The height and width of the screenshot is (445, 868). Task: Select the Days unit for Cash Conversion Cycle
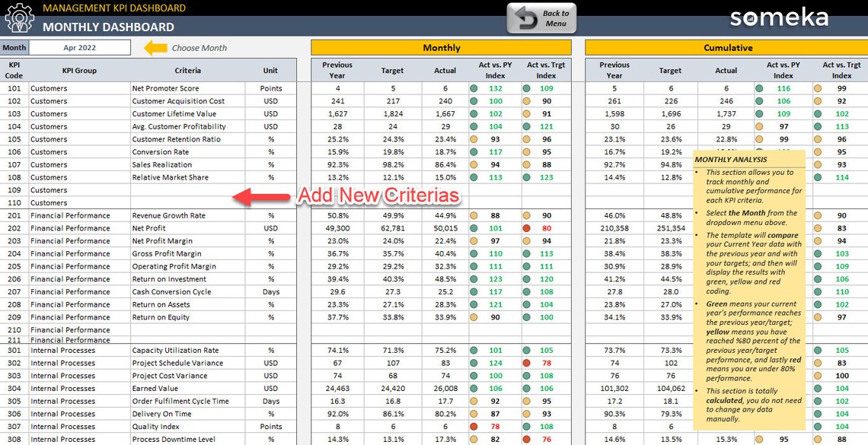271,291
